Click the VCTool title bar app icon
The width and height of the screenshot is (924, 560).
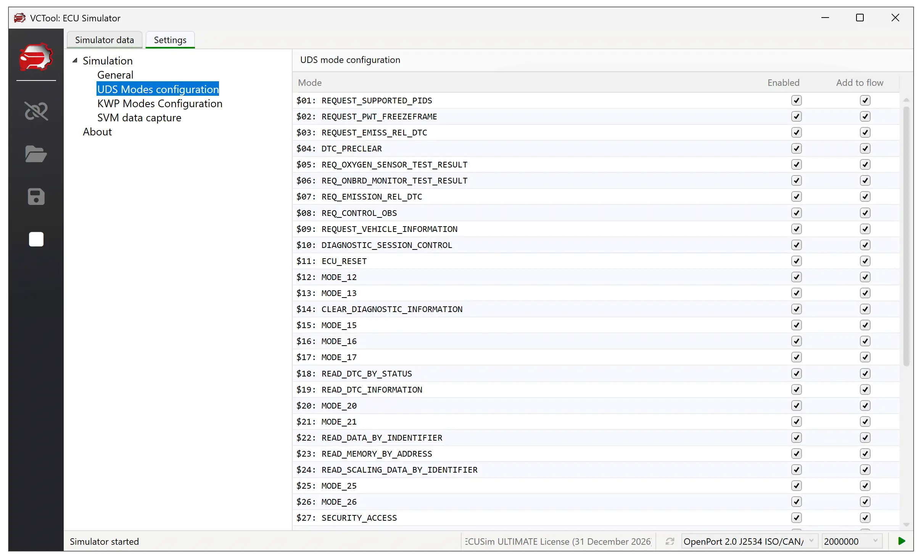point(19,18)
